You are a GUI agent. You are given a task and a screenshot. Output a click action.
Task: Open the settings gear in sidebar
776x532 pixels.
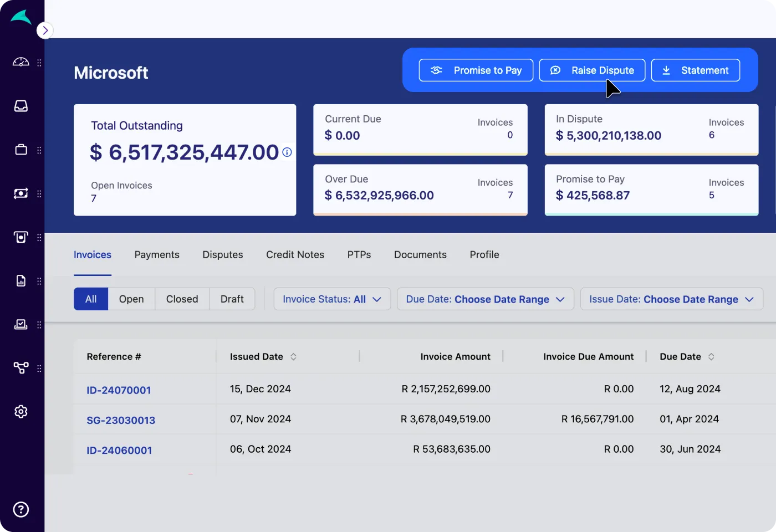pos(21,412)
